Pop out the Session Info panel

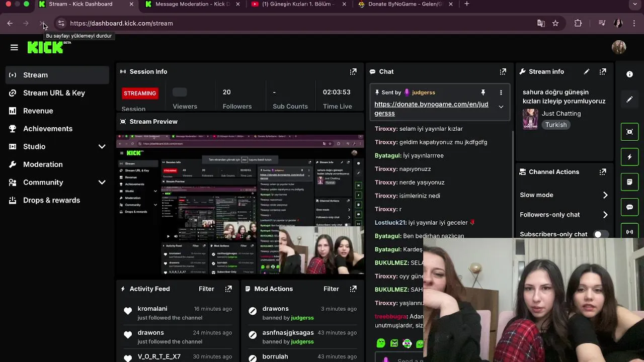click(353, 72)
